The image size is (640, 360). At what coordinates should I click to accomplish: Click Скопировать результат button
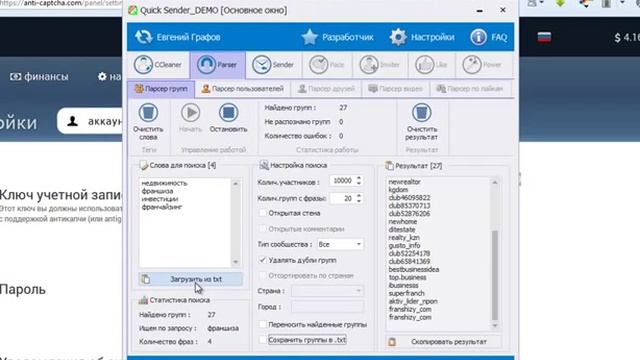click(x=443, y=342)
